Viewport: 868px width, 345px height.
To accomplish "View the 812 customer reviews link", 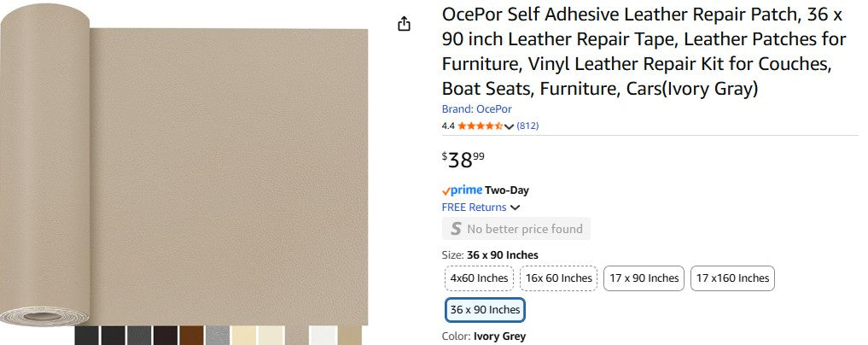I will [x=527, y=126].
